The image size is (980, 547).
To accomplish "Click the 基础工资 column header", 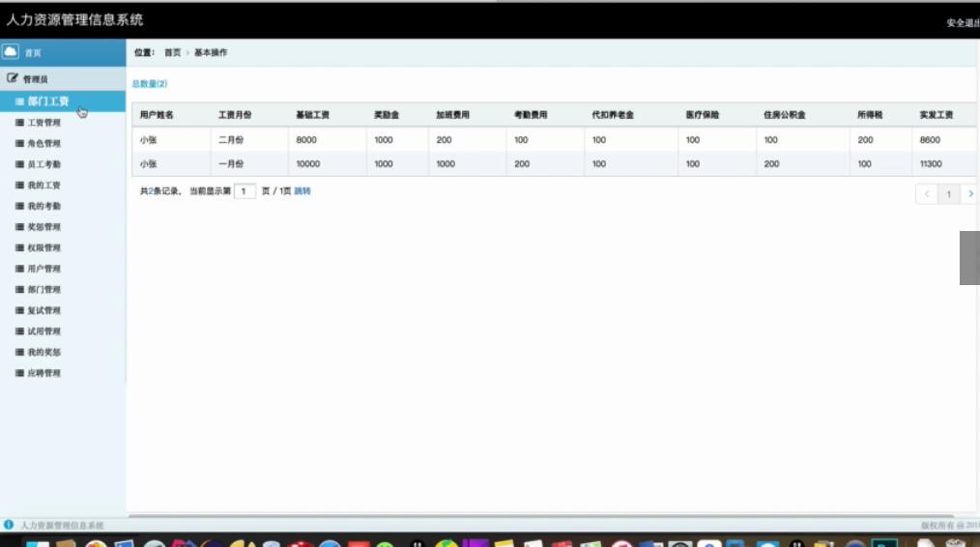I will point(312,115).
